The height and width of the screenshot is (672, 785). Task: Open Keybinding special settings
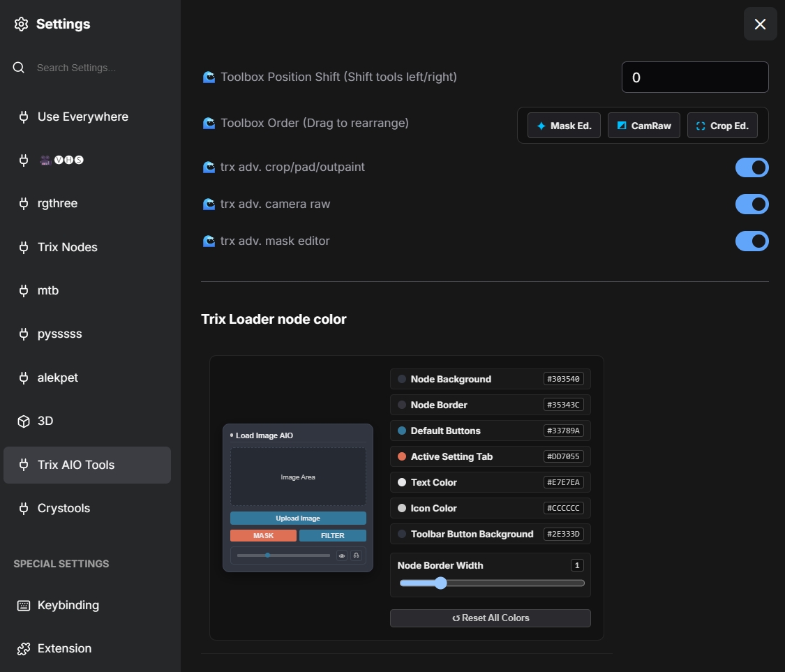coord(87,605)
